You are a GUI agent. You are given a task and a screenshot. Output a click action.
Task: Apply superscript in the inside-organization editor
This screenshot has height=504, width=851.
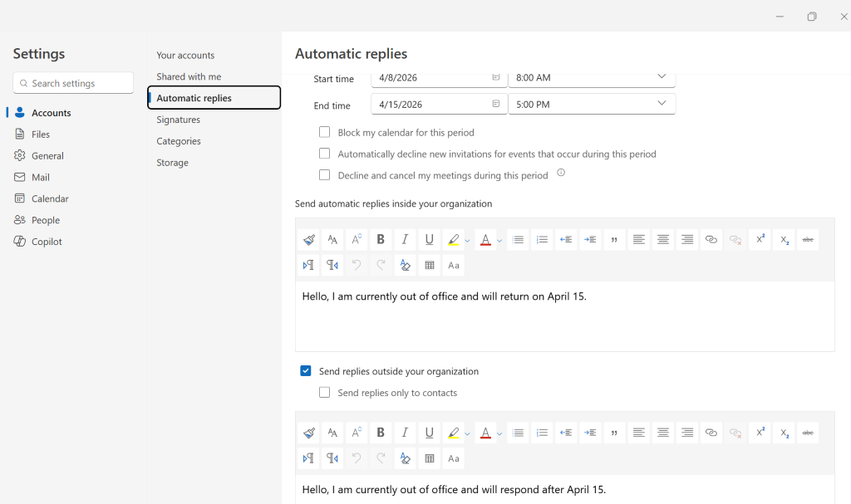click(760, 239)
